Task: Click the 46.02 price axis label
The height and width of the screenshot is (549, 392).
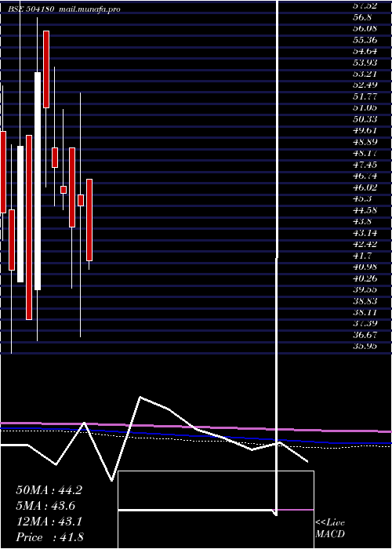Action: 365,187
